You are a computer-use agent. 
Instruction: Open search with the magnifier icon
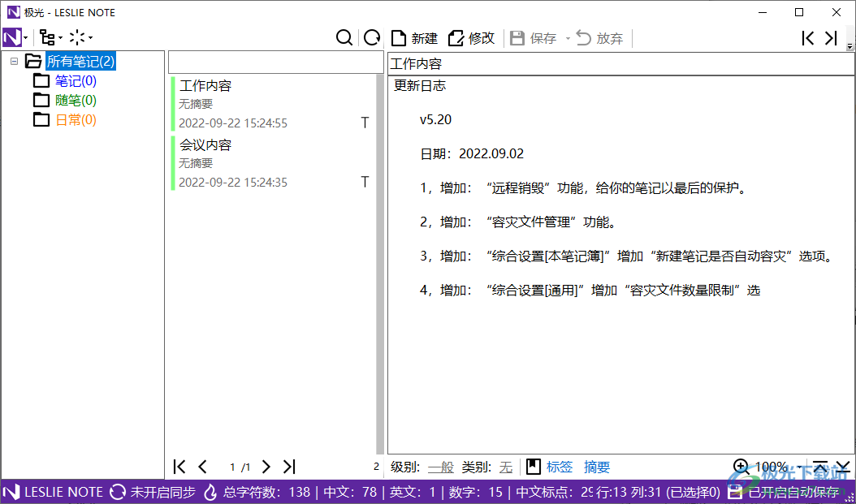[x=344, y=37]
